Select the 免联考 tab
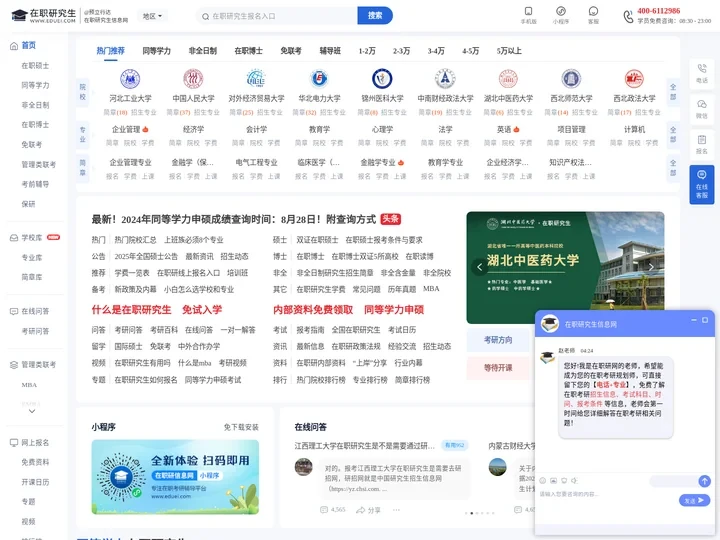Viewport: 720px width, 540px height. tap(291, 51)
